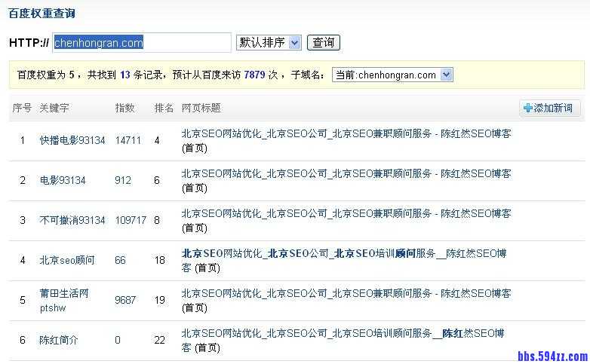Click rank value 18

point(159,260)
